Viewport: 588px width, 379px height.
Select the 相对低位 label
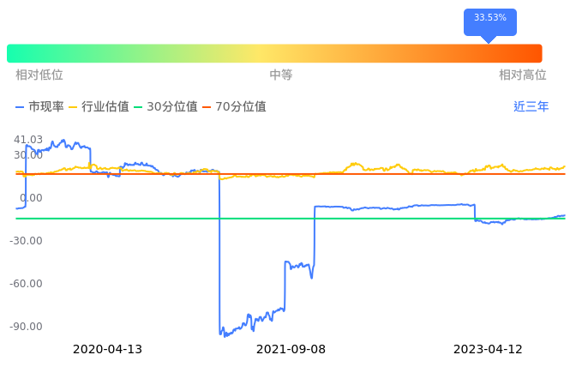(39, 75)
